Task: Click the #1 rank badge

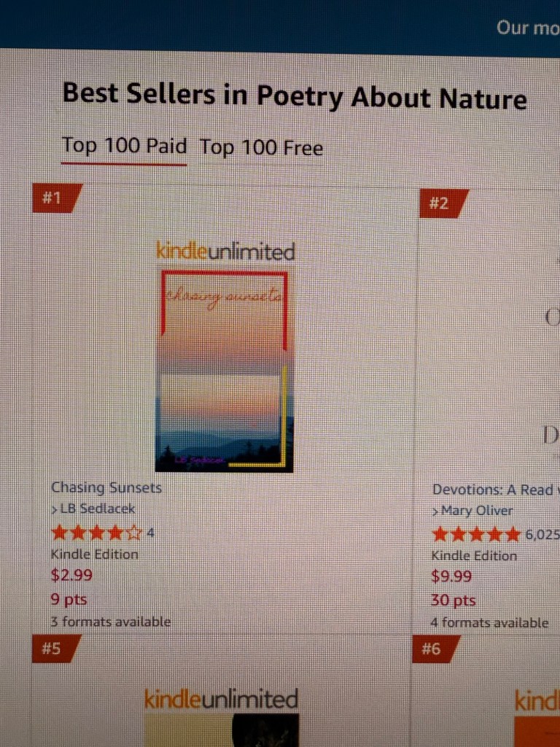Action: point(53,198)
